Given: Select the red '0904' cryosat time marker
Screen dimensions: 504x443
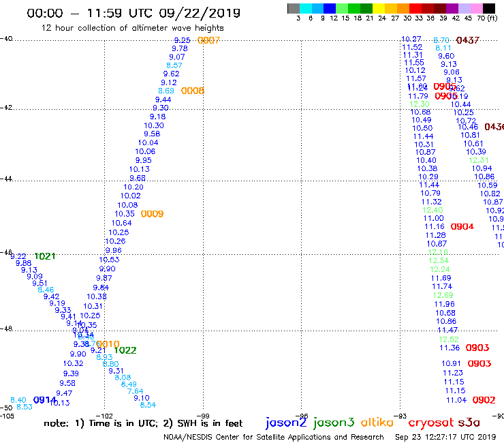Looking at the screenshot, I should pyautogui.click(x=462, y=227).
